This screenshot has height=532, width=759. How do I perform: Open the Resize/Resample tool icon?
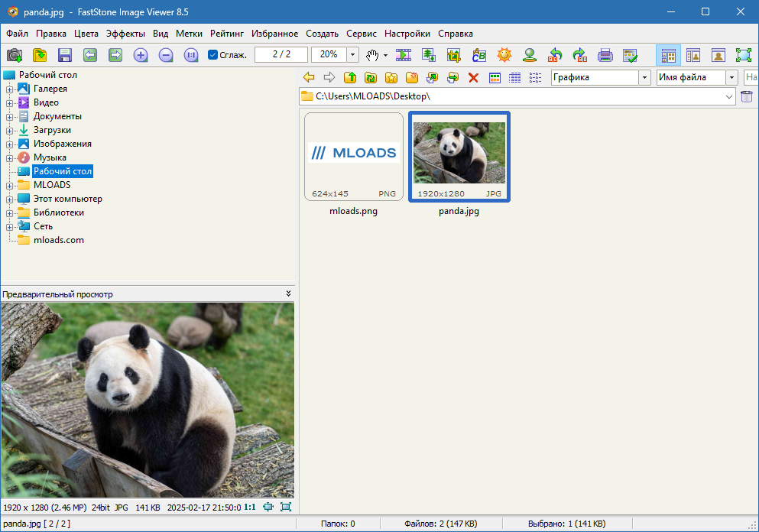[x=428, y=55]
